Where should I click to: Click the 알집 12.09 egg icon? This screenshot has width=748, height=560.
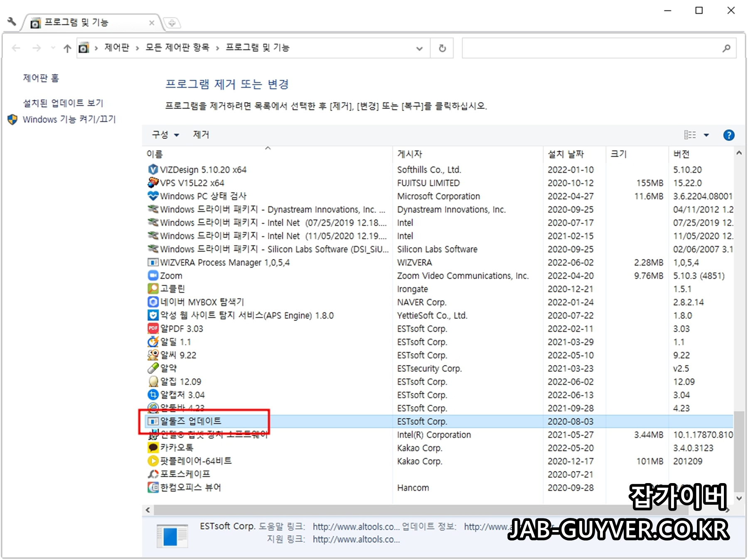(x=153, y=382)
